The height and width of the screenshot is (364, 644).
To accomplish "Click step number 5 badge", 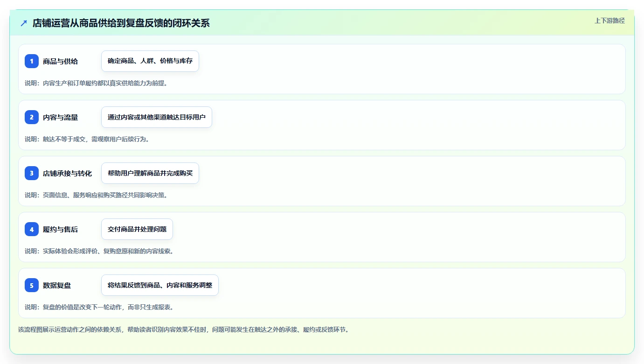I will click(x=32, y=285).
